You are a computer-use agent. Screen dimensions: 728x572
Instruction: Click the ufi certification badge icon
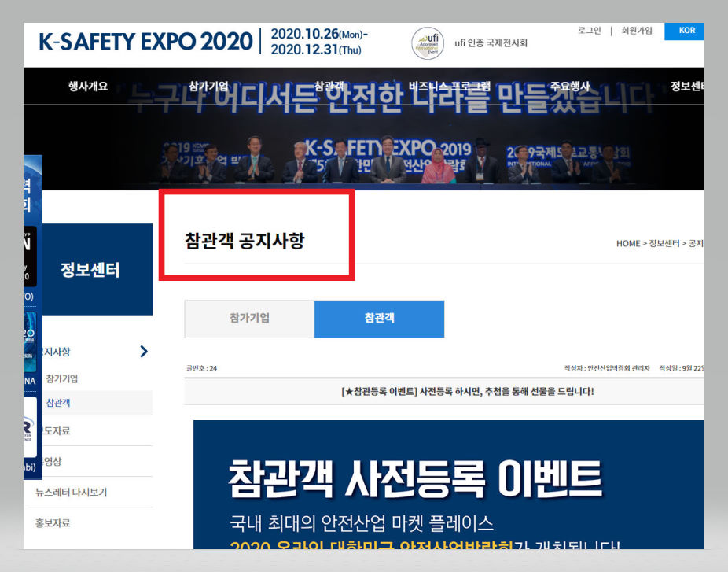(428, 43)
